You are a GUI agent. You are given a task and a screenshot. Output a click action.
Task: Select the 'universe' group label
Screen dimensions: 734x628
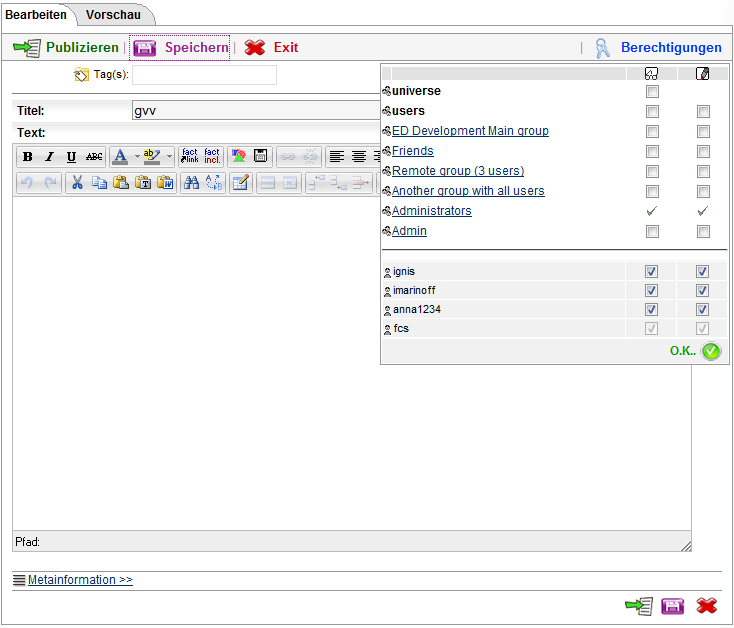point(416,91)
